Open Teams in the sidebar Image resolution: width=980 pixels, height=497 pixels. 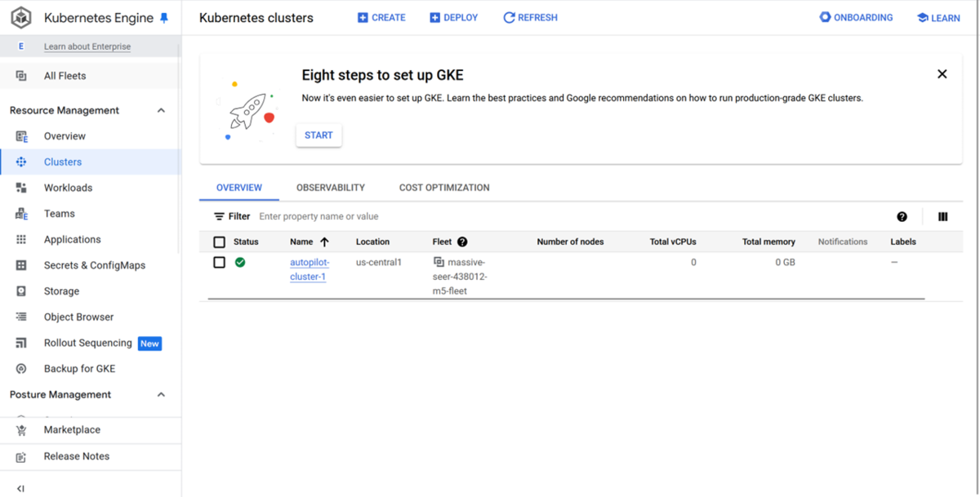90,214
